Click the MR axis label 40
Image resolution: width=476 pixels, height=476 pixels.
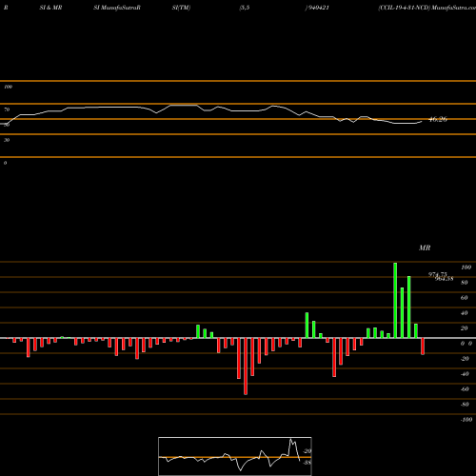[465, 313]
